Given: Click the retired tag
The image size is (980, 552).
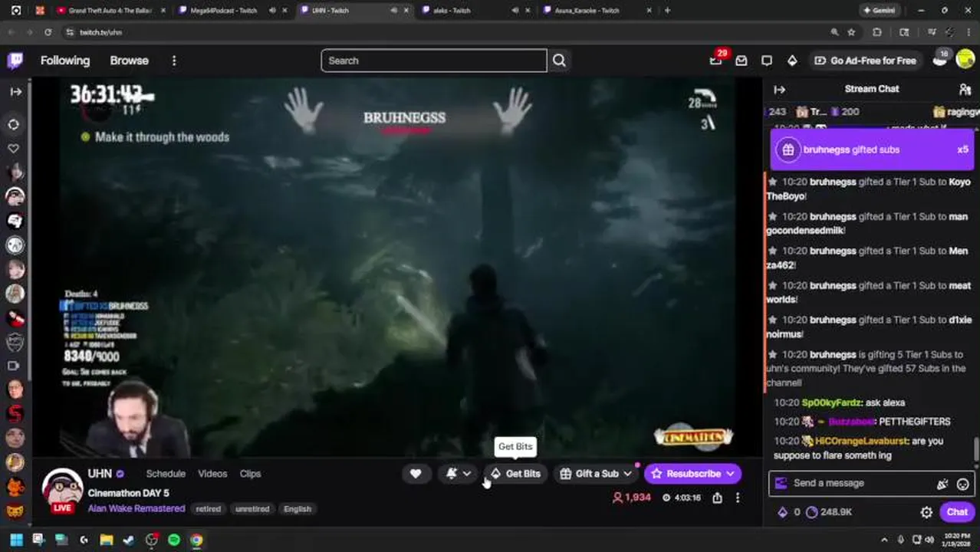Looking at the screenshot, I should [208, 509].
